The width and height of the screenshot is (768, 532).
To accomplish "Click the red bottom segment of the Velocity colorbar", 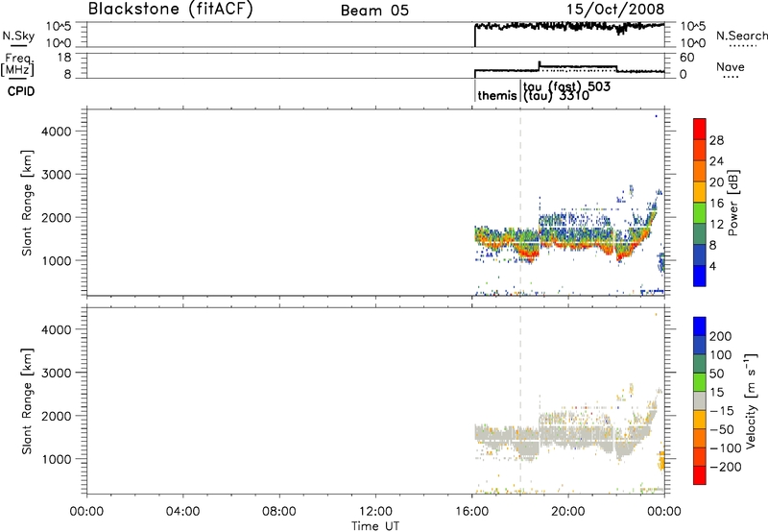I will [700, 475].
